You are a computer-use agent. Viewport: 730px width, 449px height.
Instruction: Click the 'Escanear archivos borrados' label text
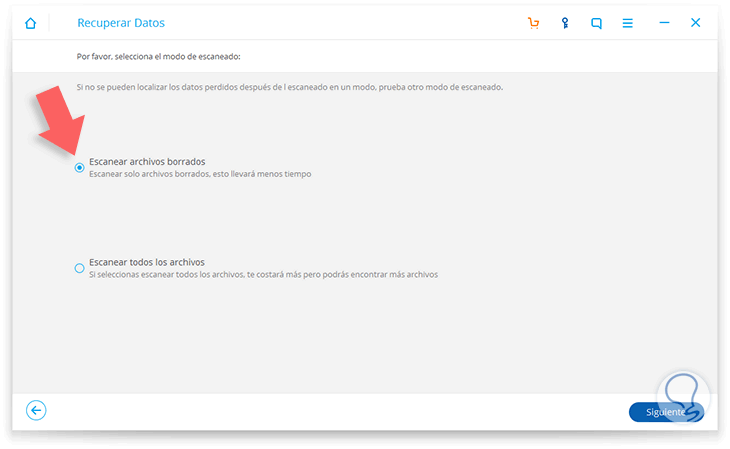147,161
